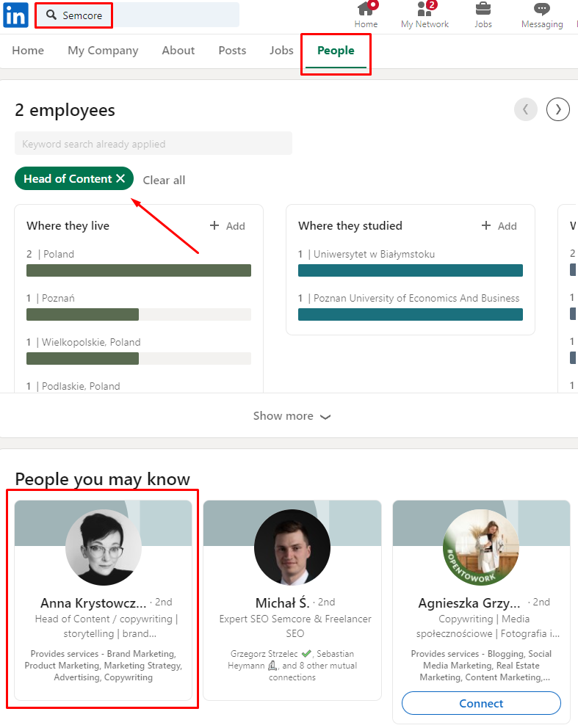Click 'Head of Content / copywriting' headline
This screenshot has width=578, height=728.
pos(106,626)
